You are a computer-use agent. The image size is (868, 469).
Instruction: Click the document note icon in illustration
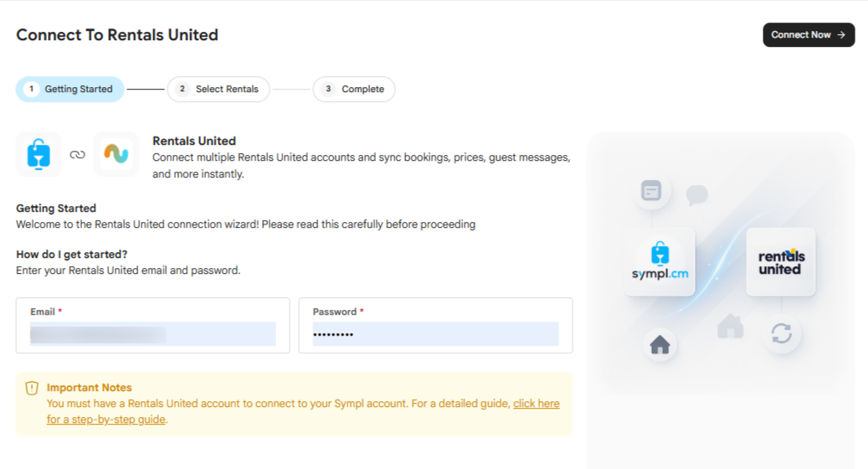[651, 190]
